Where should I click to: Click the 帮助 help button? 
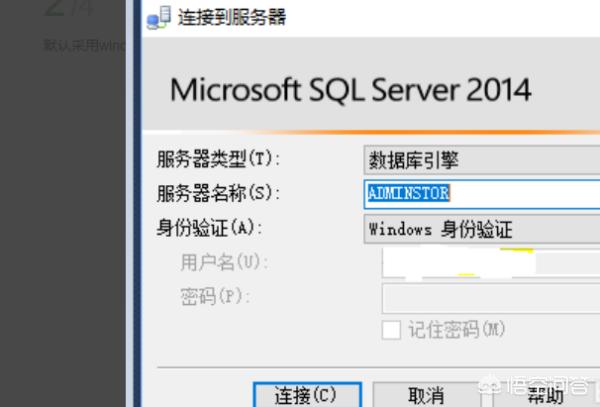pyautogui.click(x=545, y=395)
